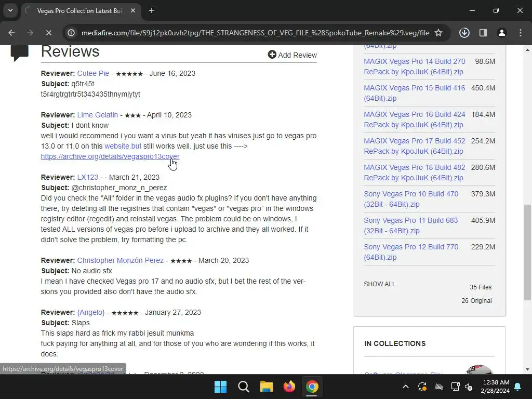Download MAGIX Vegas Pro 16 Build 424 zip
The height and width of the screenshot is (399, 532).
pyautogui.click(x=414, y=119)
